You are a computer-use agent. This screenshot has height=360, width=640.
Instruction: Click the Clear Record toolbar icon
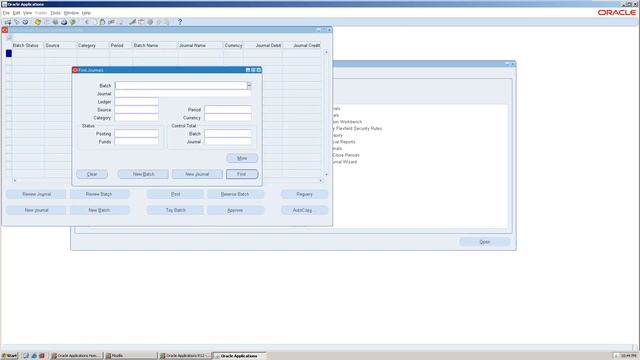point(111,22)
